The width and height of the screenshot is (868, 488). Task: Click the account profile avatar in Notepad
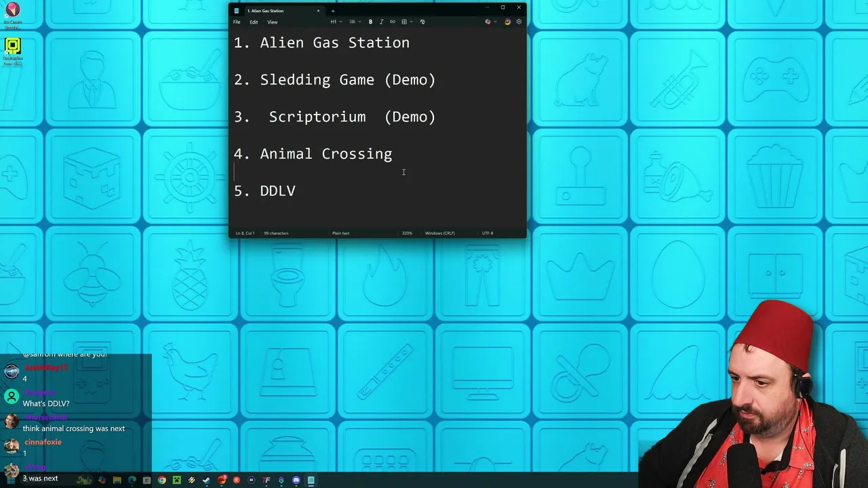507,22
